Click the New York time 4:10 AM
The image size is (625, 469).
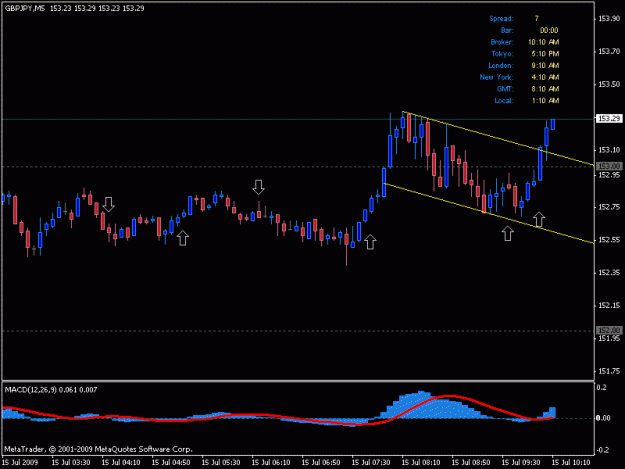(x=545, y=77)
